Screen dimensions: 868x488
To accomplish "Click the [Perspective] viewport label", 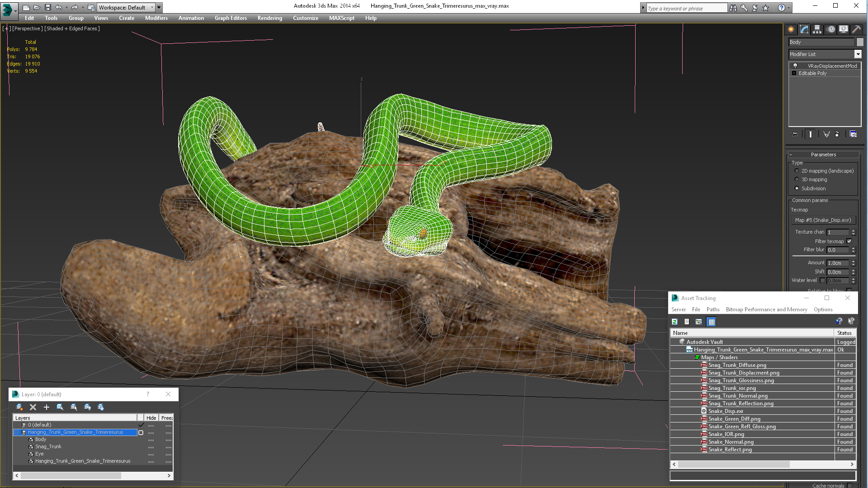I will [x=27, y=28].
